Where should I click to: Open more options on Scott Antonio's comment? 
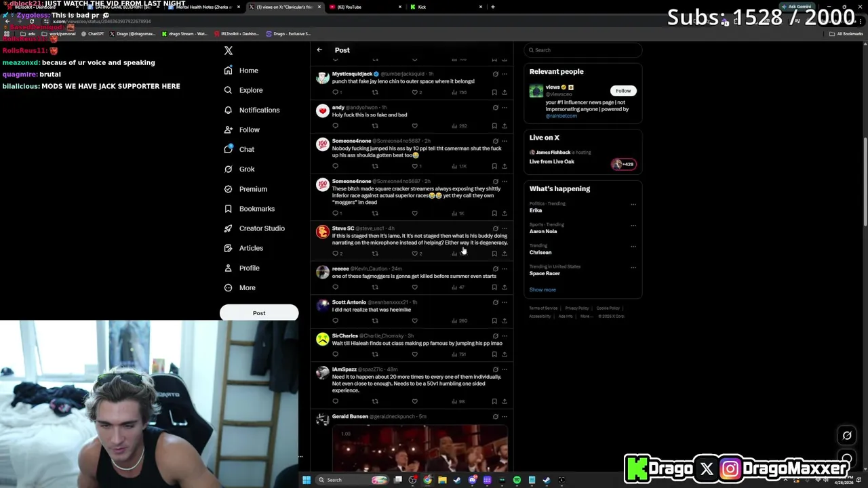[504, 302]
